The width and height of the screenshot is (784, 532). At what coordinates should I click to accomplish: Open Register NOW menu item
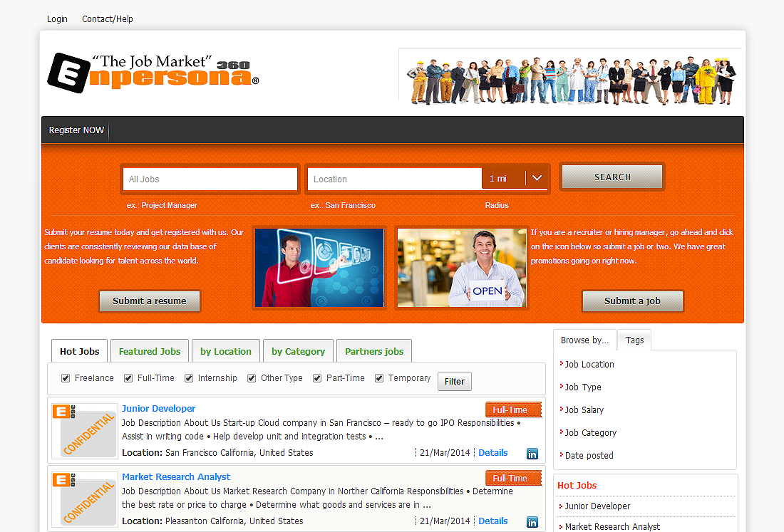tap(76, 130)
